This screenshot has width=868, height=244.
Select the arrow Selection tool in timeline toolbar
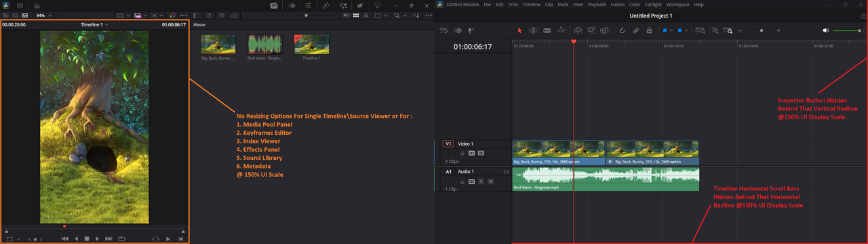coord(519,30)
